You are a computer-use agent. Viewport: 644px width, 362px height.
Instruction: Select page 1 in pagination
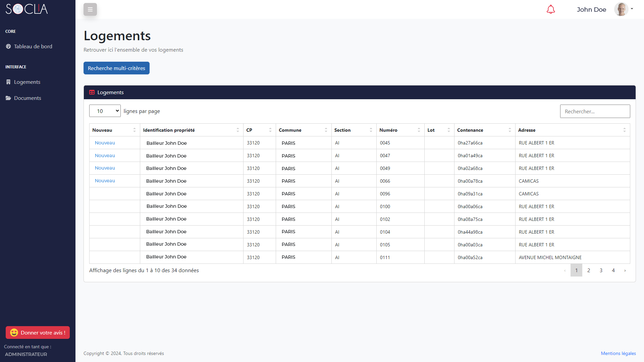point(576,270)
